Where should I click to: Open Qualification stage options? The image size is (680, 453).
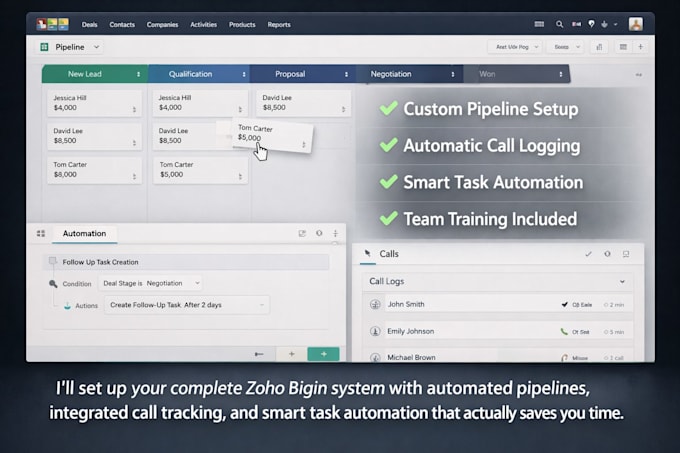click(x=244, y=75)
